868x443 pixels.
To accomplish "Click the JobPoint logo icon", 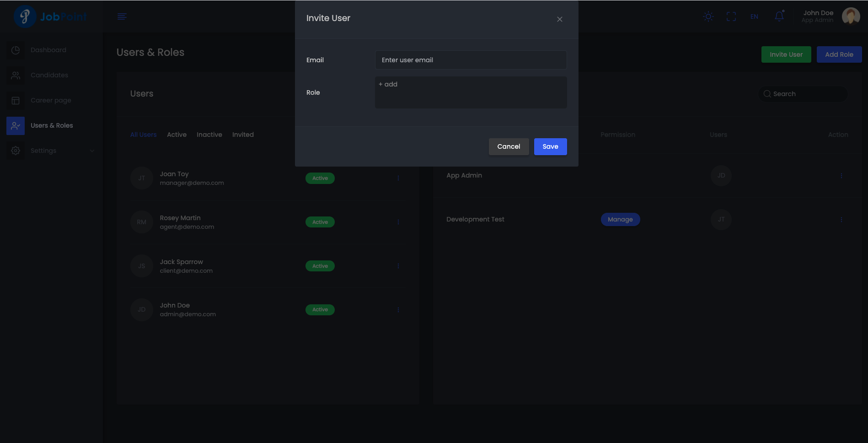I will [x=25, y=16].
